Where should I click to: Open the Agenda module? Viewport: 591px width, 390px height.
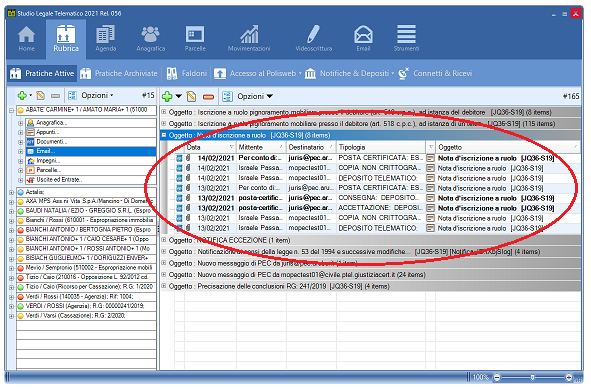point(106,38)
